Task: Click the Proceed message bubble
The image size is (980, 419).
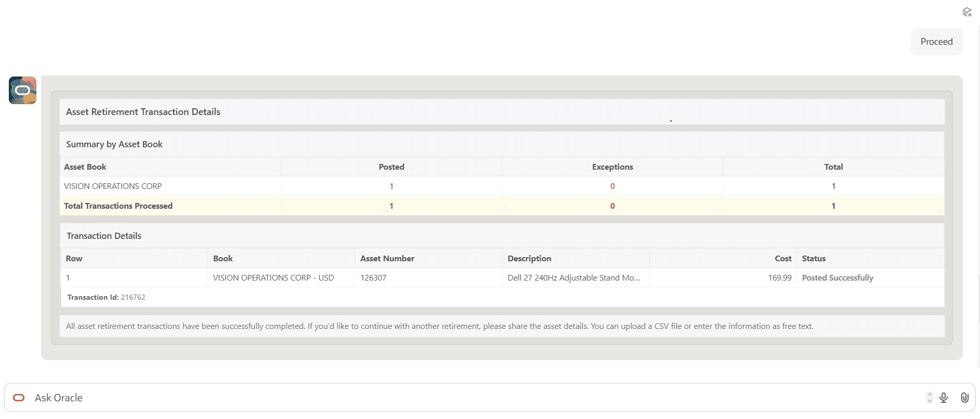Action: point(936,42)
